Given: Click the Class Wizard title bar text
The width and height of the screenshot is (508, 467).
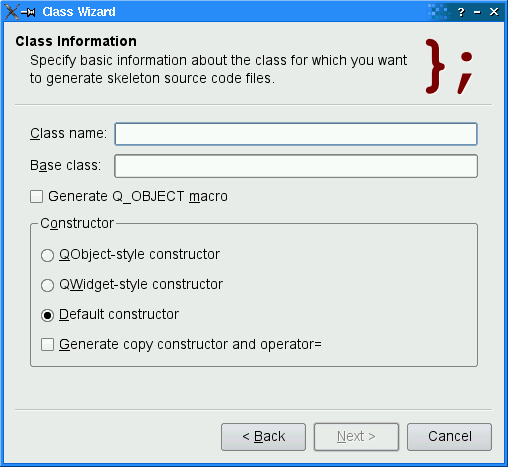Looking at the screenshot, I should [79, 12].
